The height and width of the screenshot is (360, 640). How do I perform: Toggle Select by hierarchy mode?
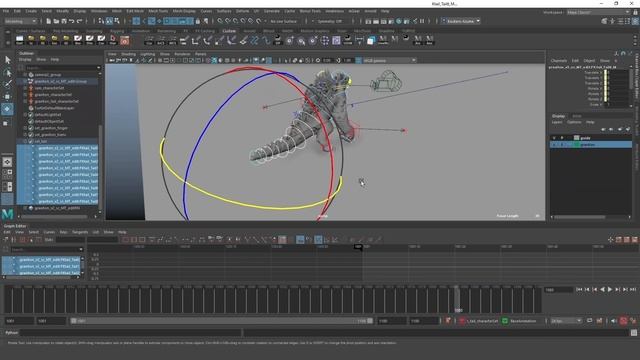102,21
